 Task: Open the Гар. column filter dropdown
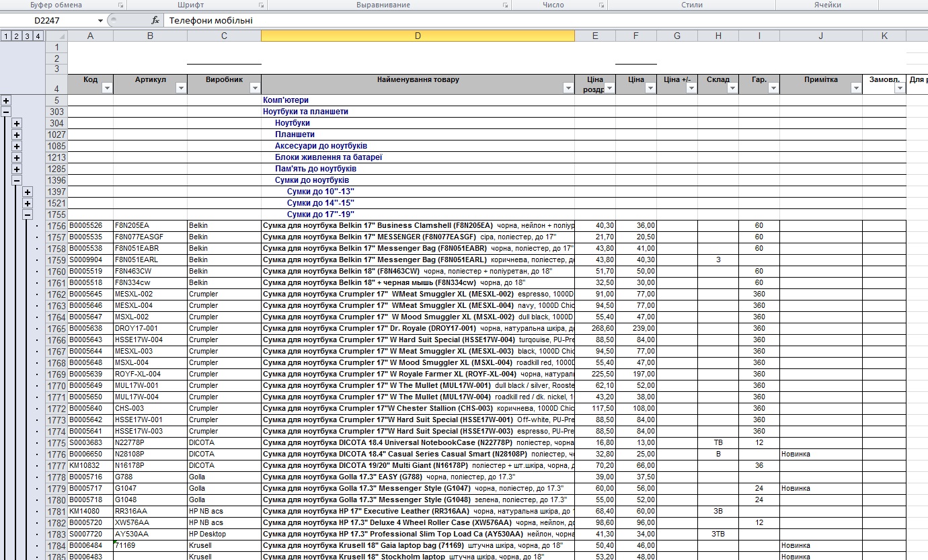click(x=773, y=88)
